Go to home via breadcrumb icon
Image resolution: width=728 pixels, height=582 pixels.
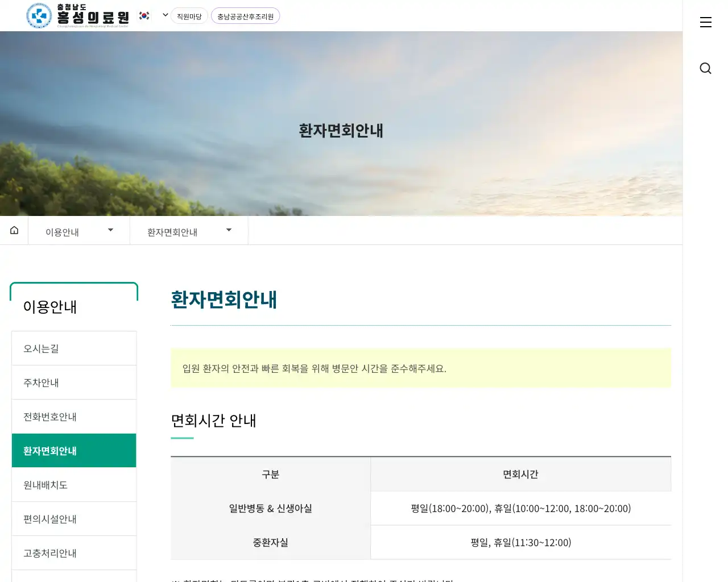[14, 230]
